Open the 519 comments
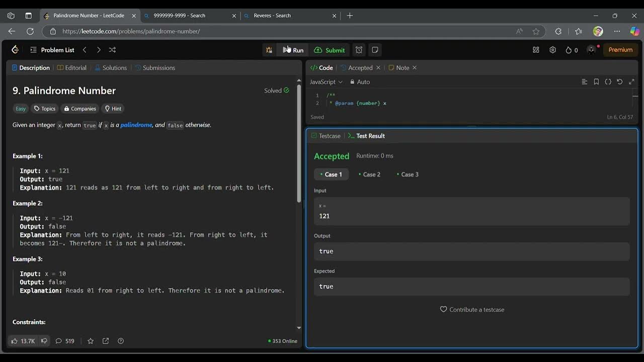644x362 pixels. (x=65, y=341)
